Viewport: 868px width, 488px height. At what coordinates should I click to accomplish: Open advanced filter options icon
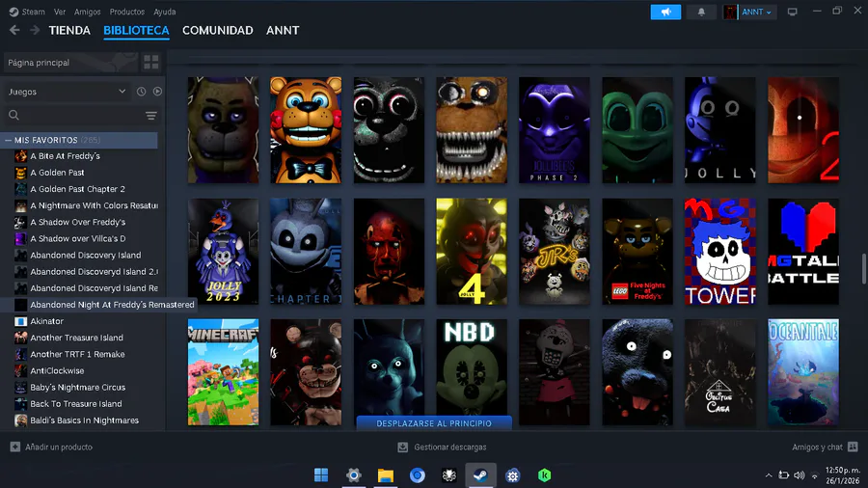(x=151, y=115)
